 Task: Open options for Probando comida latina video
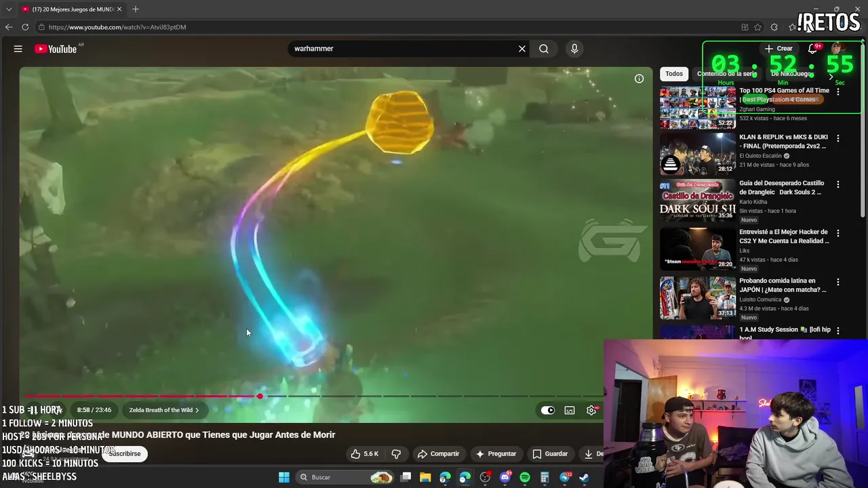(838, 282)
